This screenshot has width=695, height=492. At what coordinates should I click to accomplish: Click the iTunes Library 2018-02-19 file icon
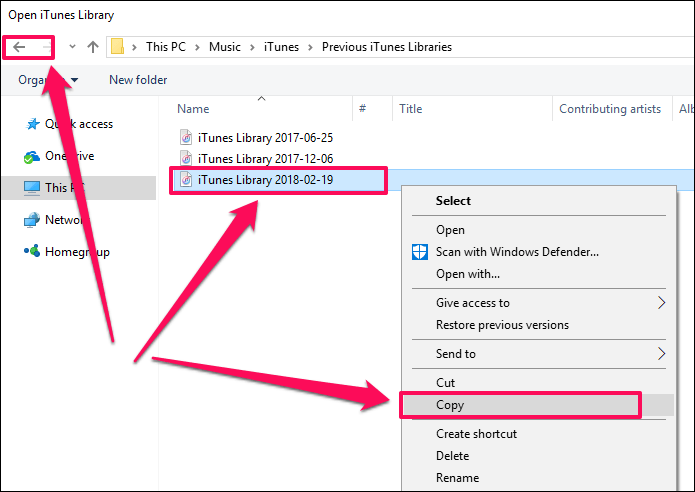[x=186, y=180]
